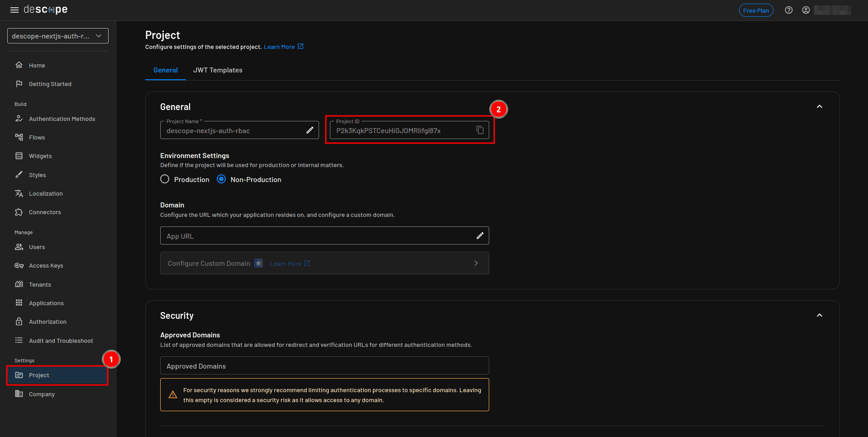Viewport: 868px width, 437px height.
Task: Open the Company settings page
Action: (x=41, y=394)
